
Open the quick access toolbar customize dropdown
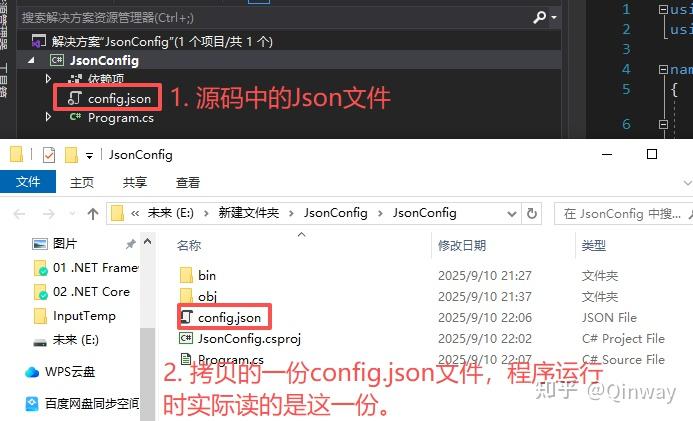point(89,156)
